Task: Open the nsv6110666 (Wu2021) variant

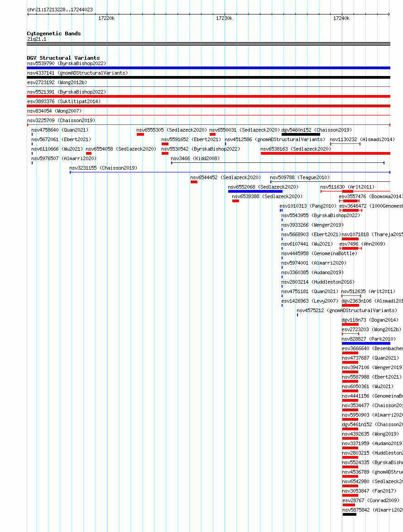Action: tap(57, 149)
